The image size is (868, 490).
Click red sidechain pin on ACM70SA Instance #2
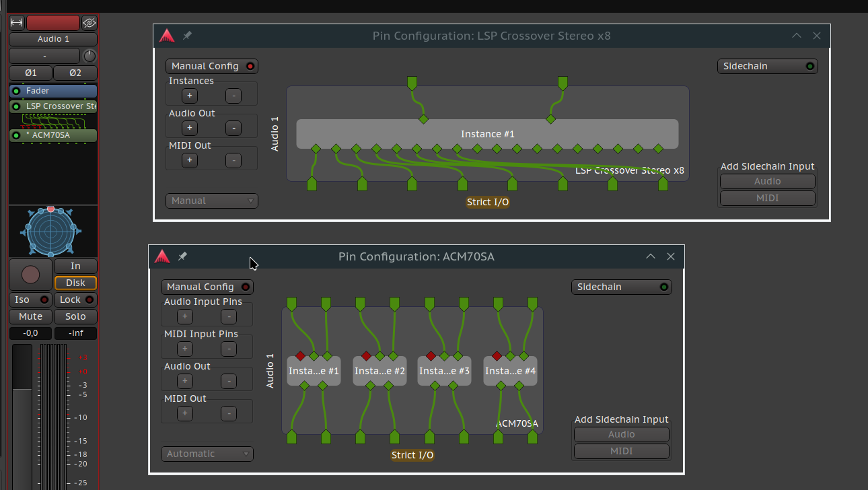point(366,356)
